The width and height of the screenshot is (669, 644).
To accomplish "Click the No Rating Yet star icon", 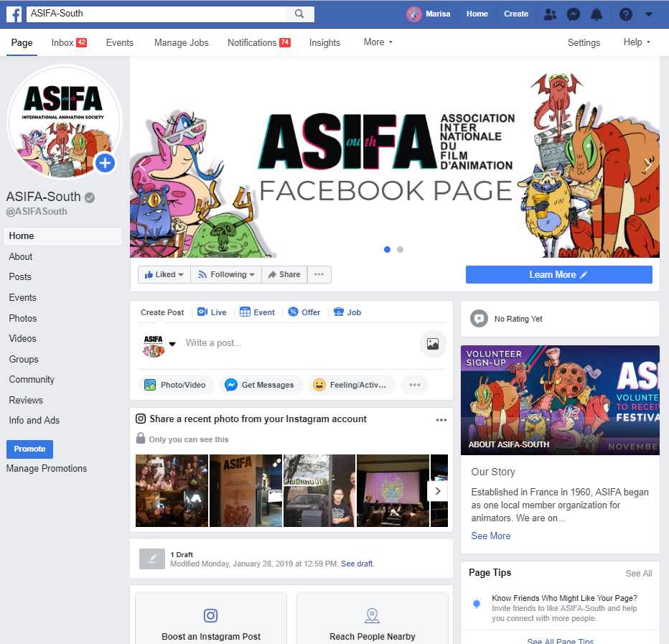I will (479, 318).
